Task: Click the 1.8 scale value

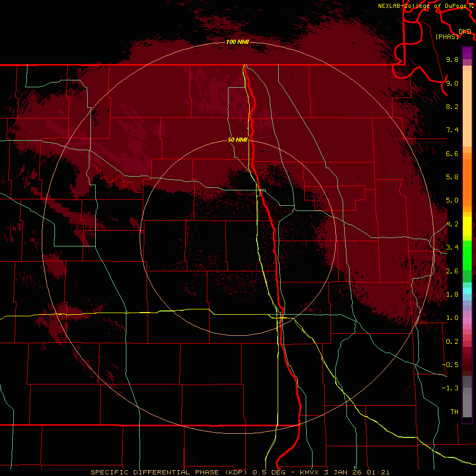Action: point(452,295)
